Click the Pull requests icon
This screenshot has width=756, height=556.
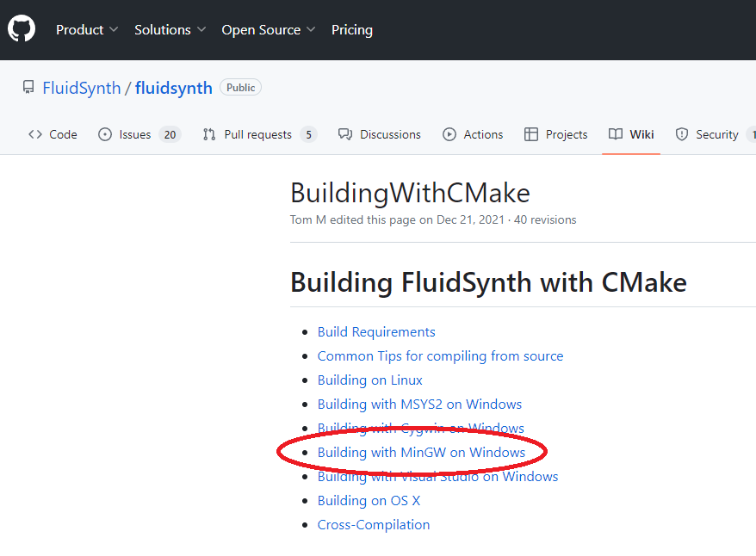208,134
